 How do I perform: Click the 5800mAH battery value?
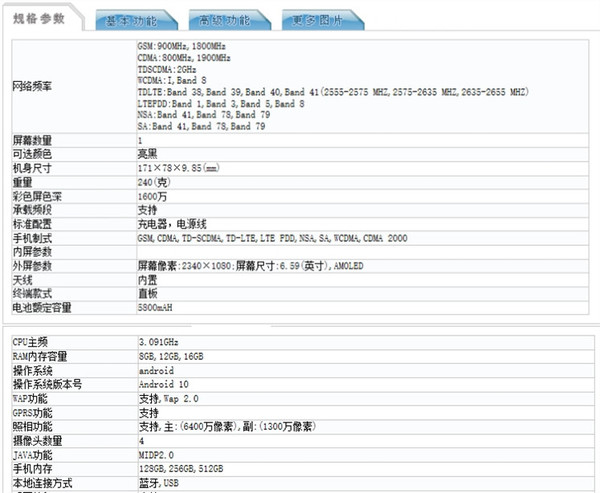click(155, 308)
